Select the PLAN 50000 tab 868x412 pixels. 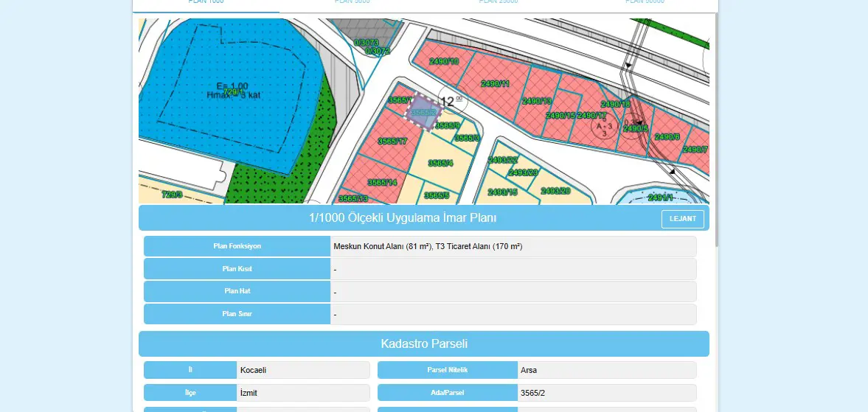point(645,2)
